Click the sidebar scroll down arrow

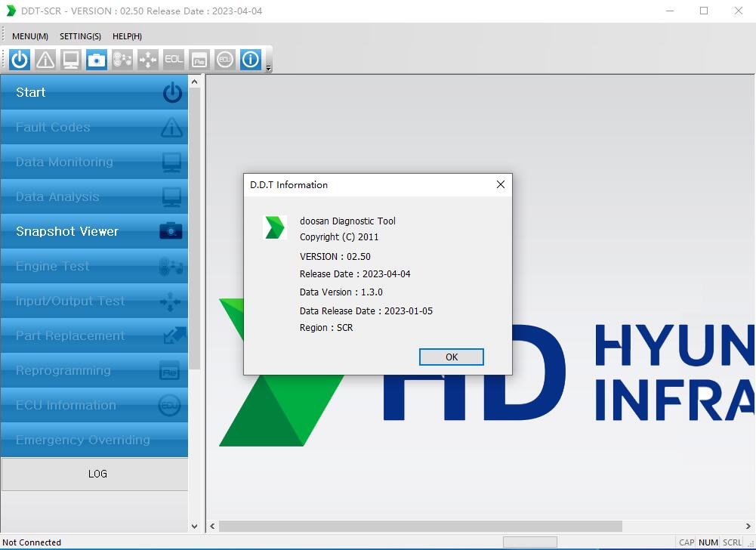point(194,527)
